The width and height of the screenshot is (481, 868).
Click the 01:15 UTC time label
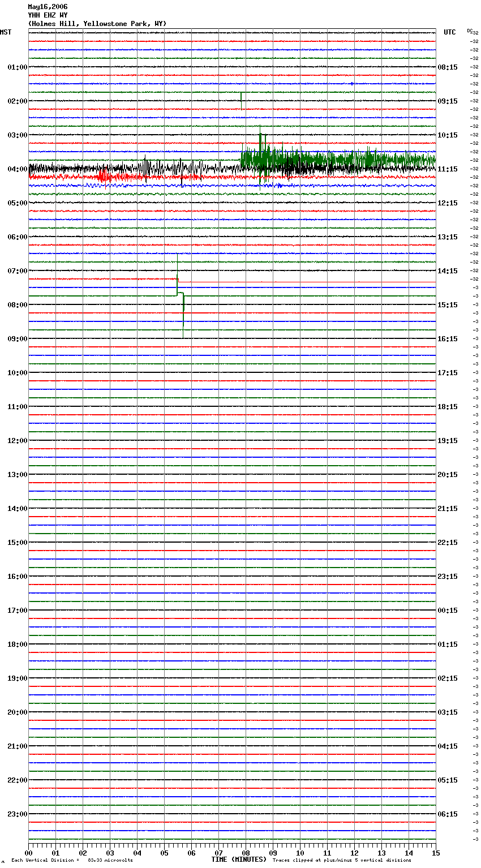pos(448,644)
